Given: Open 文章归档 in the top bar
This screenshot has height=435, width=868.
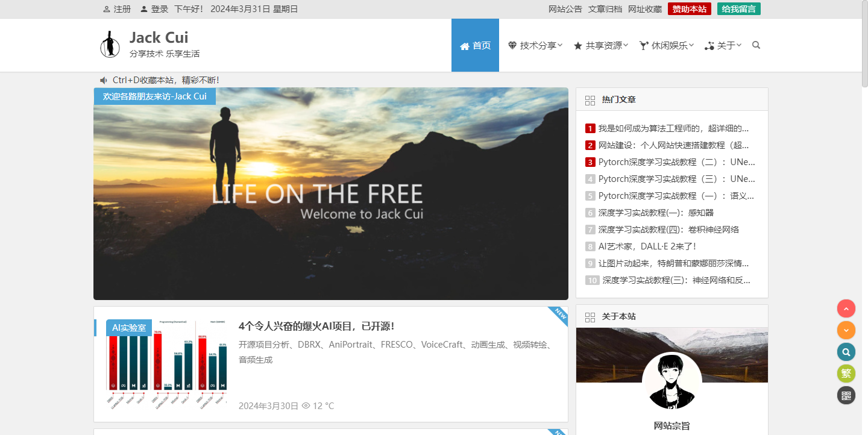Looking at the screenshot, I should 605,9.
